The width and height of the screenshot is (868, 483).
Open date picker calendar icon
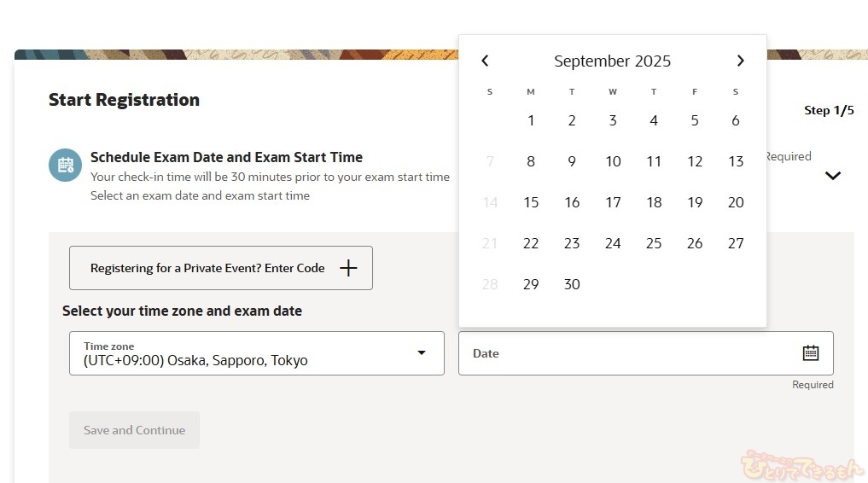(811, 353)
